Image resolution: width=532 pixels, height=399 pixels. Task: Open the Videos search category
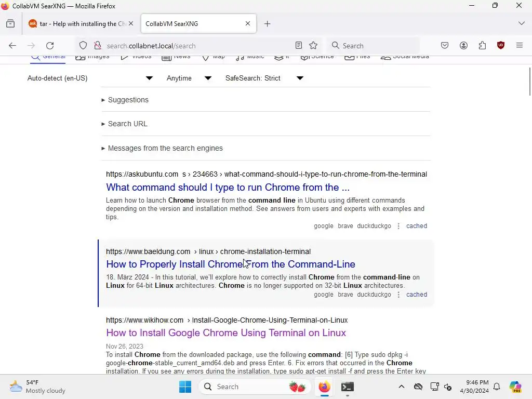(x=136, y=57)
